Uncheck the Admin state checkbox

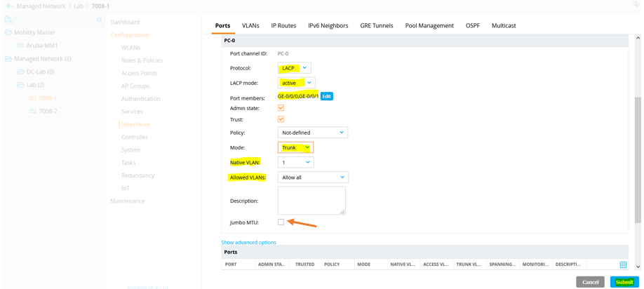(x=281, y=108)
